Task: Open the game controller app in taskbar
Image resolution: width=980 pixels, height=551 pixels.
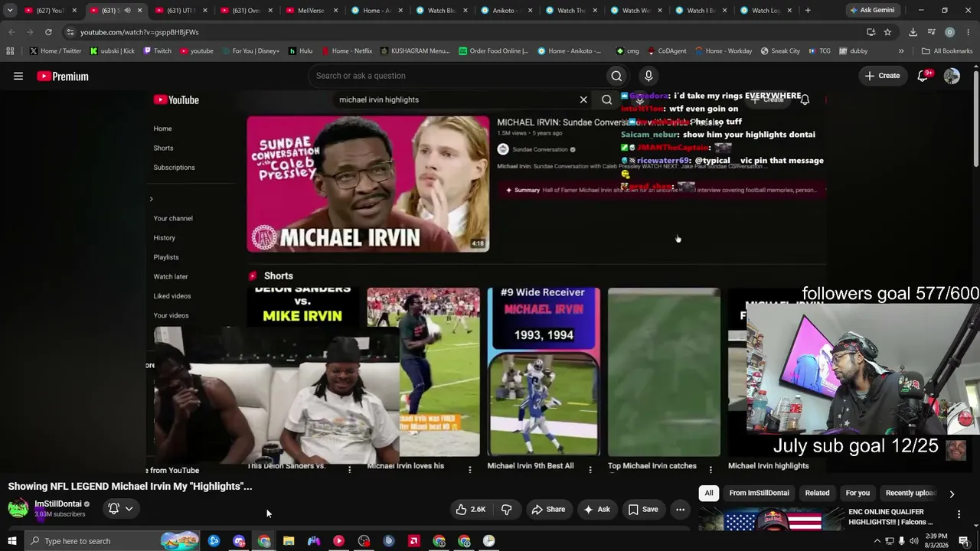Action: coord(314,541)
